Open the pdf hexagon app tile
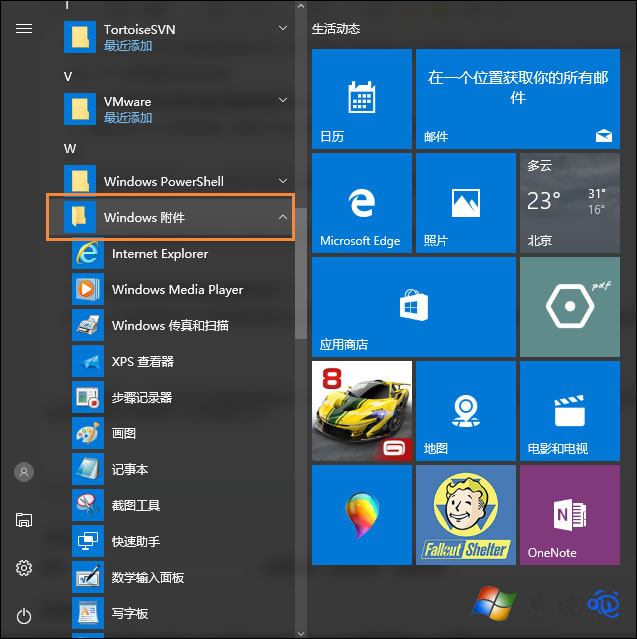Screen dimensions: 637x639 [570, 307]
